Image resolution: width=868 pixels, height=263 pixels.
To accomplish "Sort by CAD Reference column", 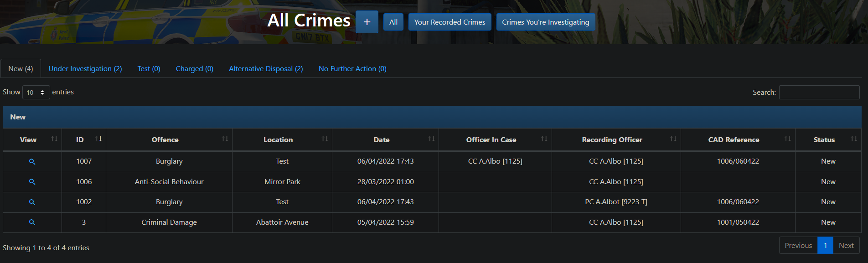I will [x=734, y=140].
